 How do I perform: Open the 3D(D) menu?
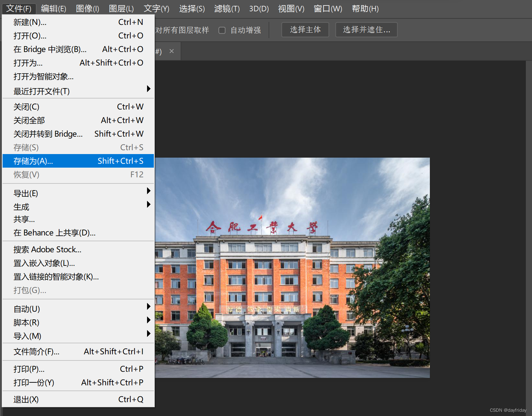point(259,8)
